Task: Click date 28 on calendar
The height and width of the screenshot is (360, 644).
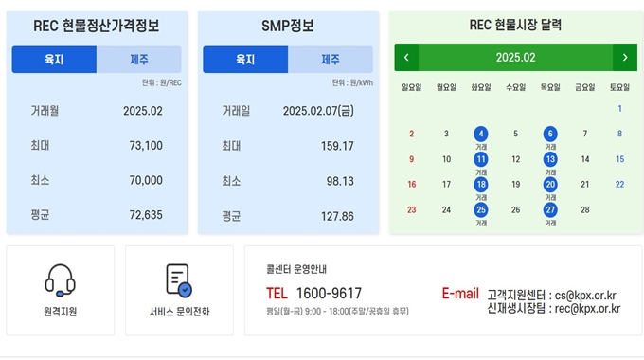Action: pyautogui.click(x=585, y=209)
